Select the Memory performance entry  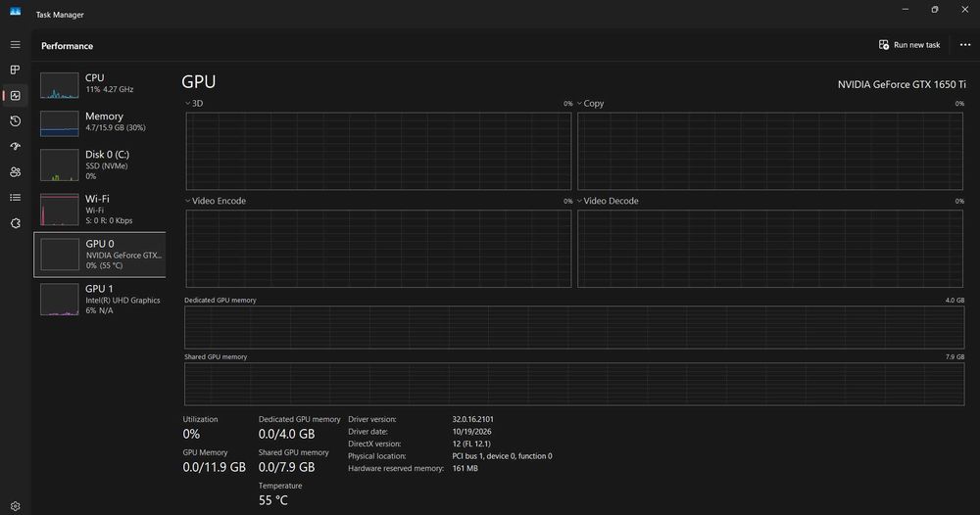(100, 123)
